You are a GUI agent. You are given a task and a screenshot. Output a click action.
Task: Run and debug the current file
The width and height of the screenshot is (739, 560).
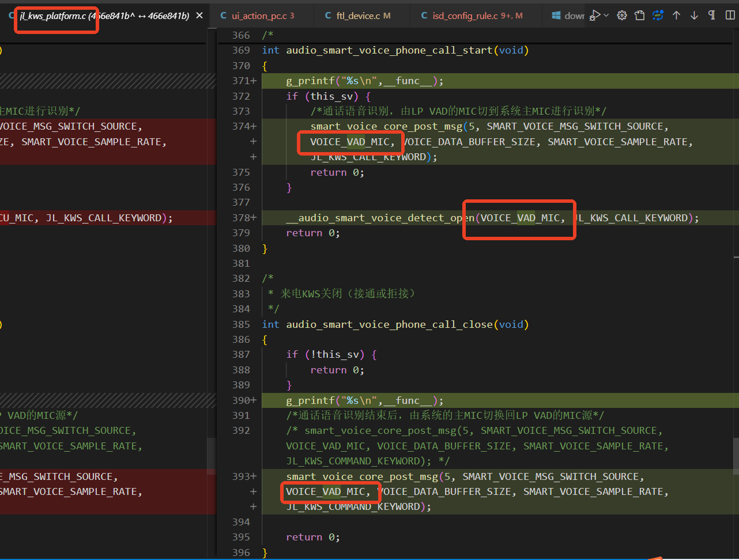click(595, 16)
